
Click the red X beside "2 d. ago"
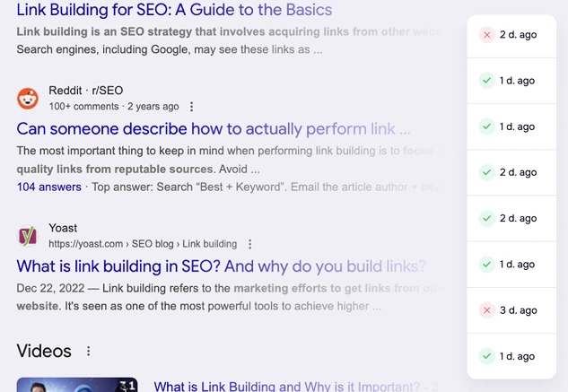[487, 35]
